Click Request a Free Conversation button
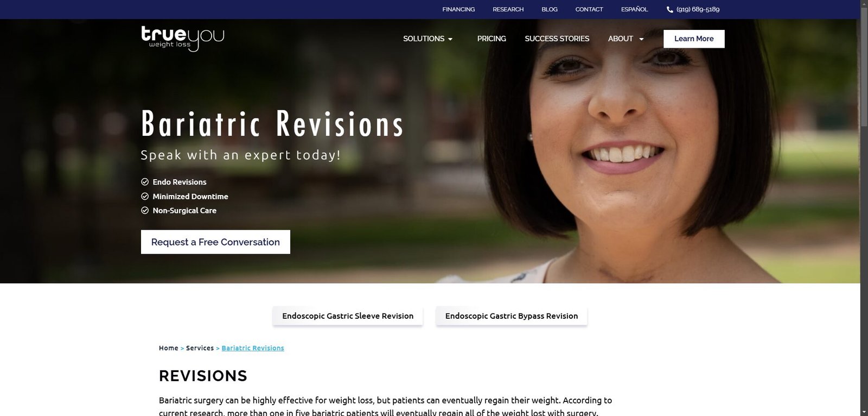 [215, 242]
